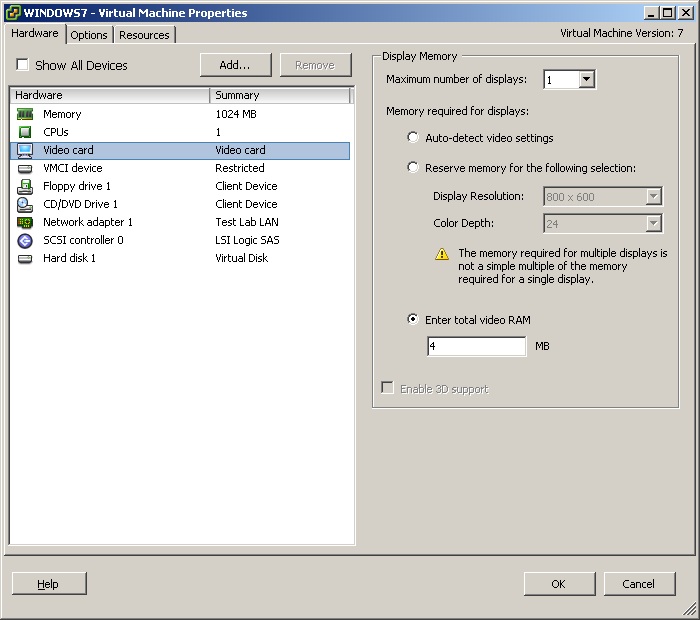
Task: Click the yellow warning triangle icon
Action: coord(442,254)
